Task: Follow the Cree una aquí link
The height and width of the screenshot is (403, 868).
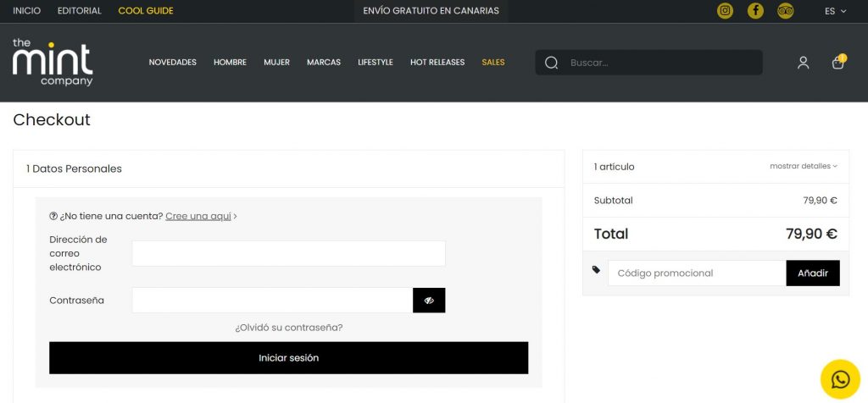Action: (x=198, y=216)
